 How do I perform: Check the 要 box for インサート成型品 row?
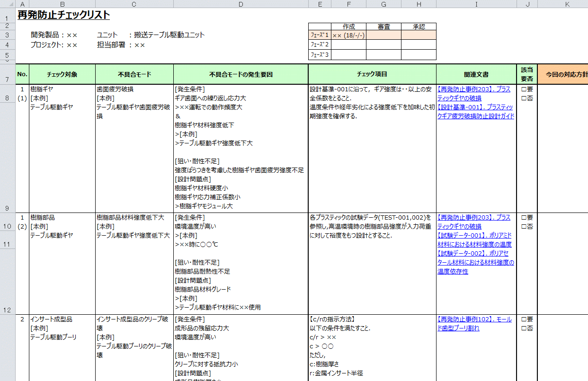pyautogui.click(x=524, y=319)
